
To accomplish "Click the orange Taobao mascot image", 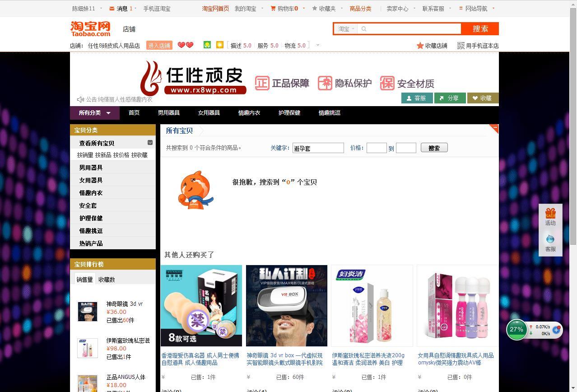I will click(196, 190).
